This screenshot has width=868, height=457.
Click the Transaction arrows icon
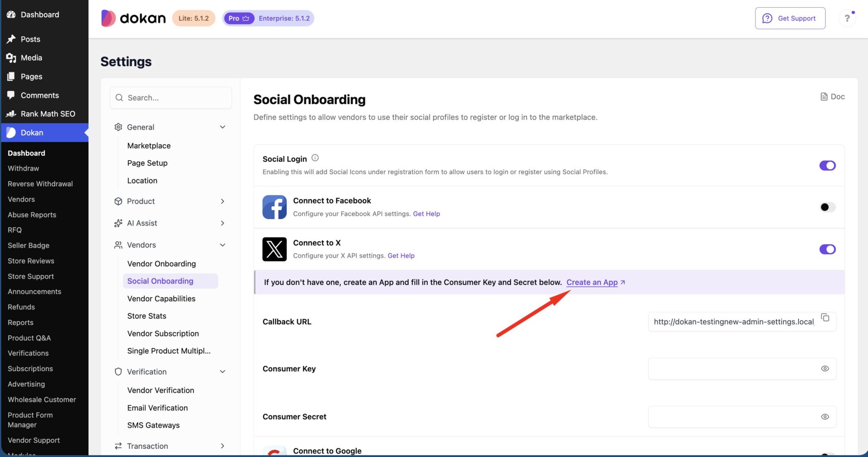(118, 446)
